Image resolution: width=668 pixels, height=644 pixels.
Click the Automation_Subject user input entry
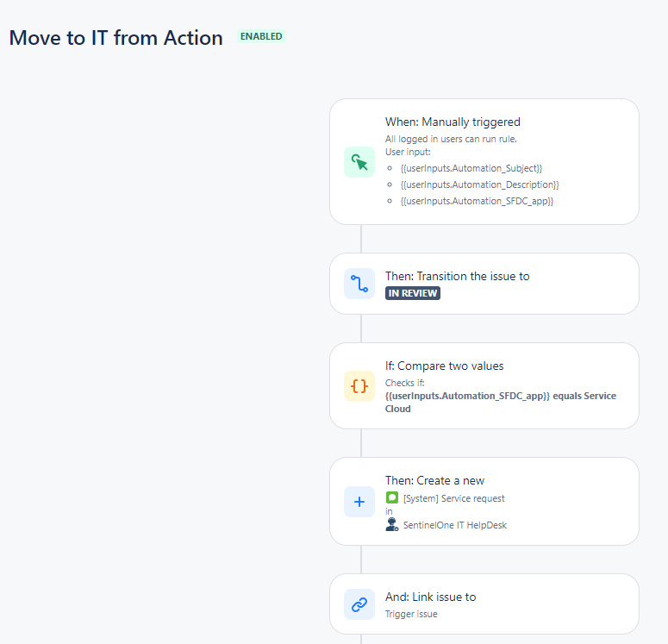tap(471, 168)
